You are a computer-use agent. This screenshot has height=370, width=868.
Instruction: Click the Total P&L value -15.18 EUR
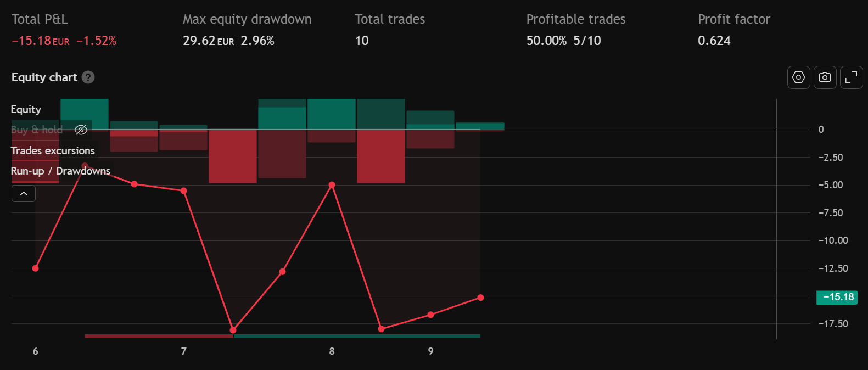[x=40, y=41]
